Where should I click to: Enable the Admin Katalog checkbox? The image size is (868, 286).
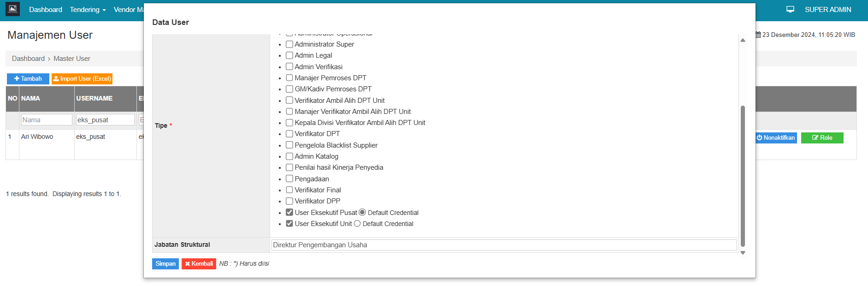[289, 156]
